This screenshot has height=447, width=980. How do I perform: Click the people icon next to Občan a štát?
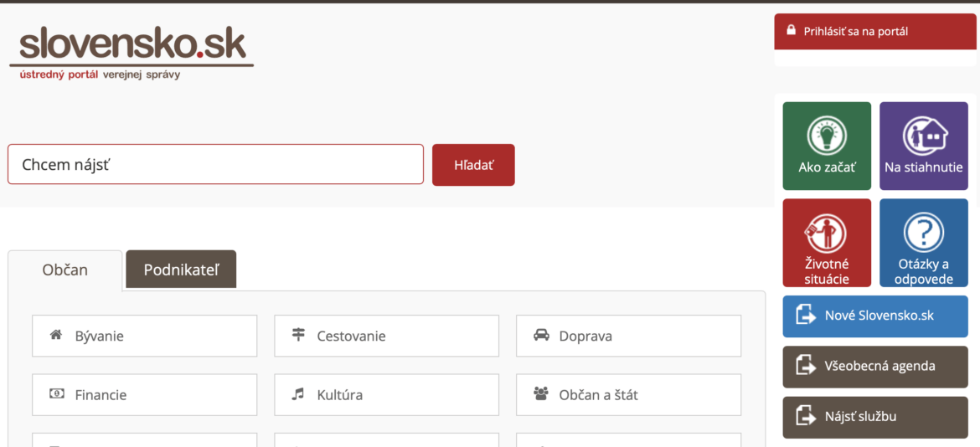[x=540, y=394]
